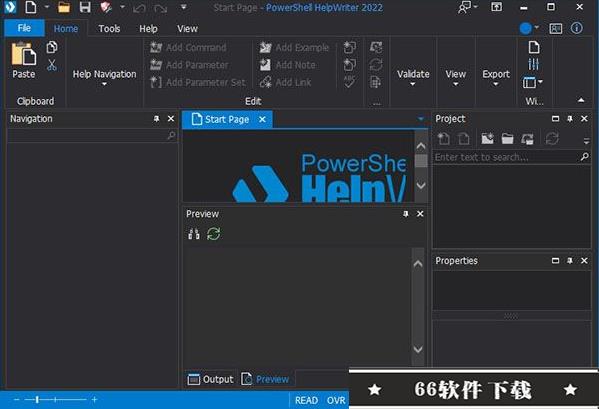Save using the floppy disk icon

click(x=85, y=7)
